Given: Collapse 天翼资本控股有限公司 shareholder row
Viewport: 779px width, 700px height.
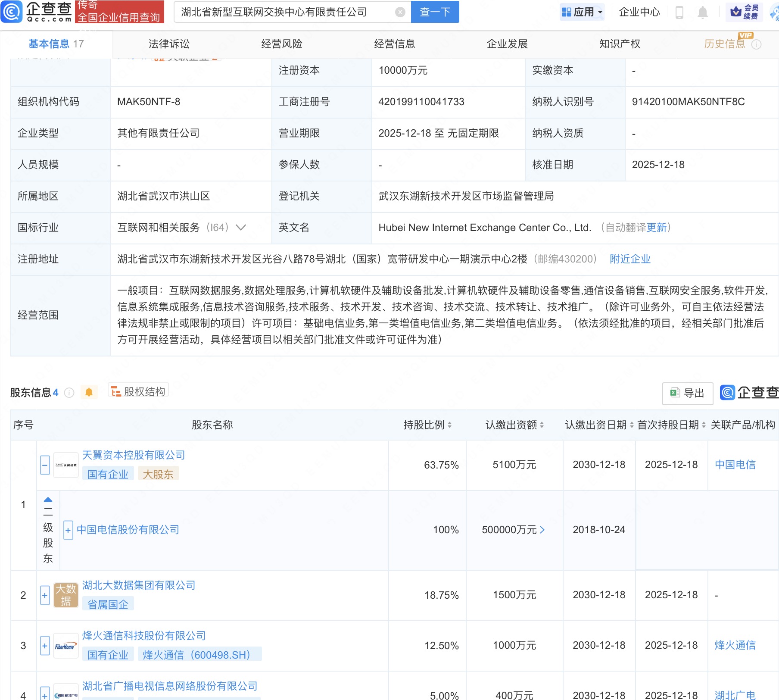Looking at the screenshot, I should [x=45, y=465].
